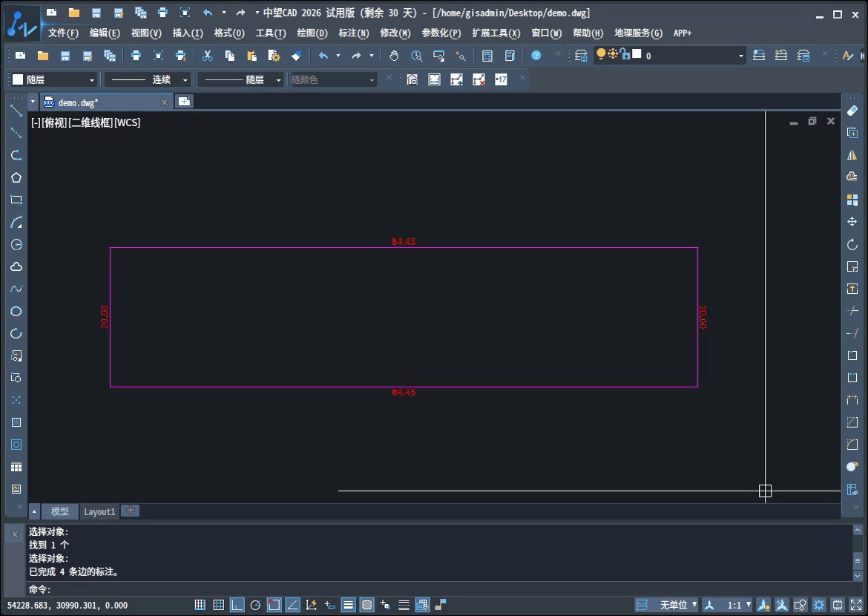Click the Match Properties brush icon

click(x=296, y=56)
